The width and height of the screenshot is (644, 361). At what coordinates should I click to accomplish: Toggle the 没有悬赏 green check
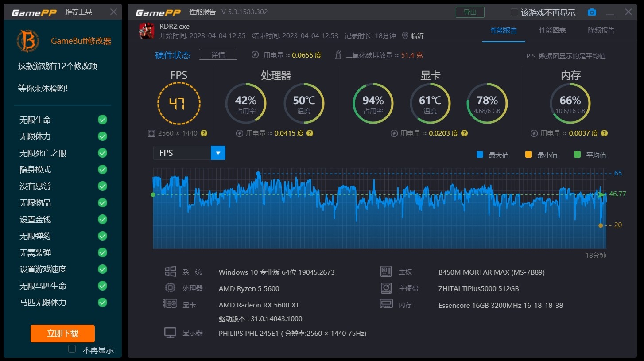102,186
